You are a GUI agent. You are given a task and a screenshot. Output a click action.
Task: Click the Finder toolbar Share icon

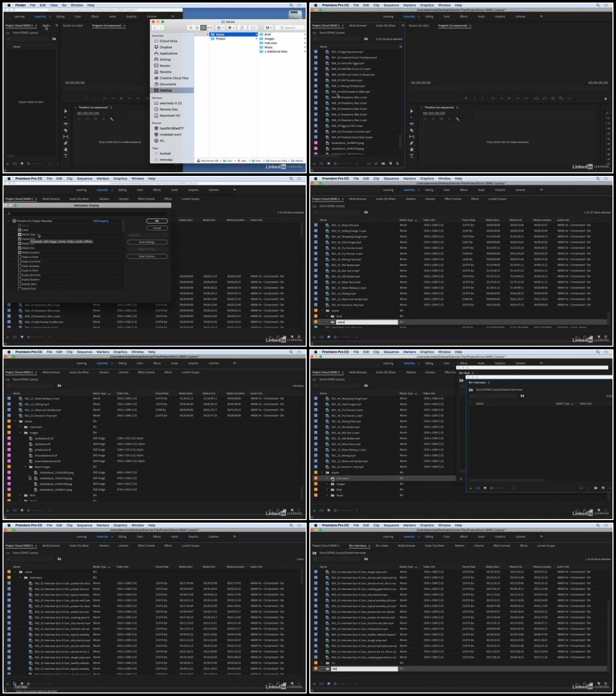242,27
